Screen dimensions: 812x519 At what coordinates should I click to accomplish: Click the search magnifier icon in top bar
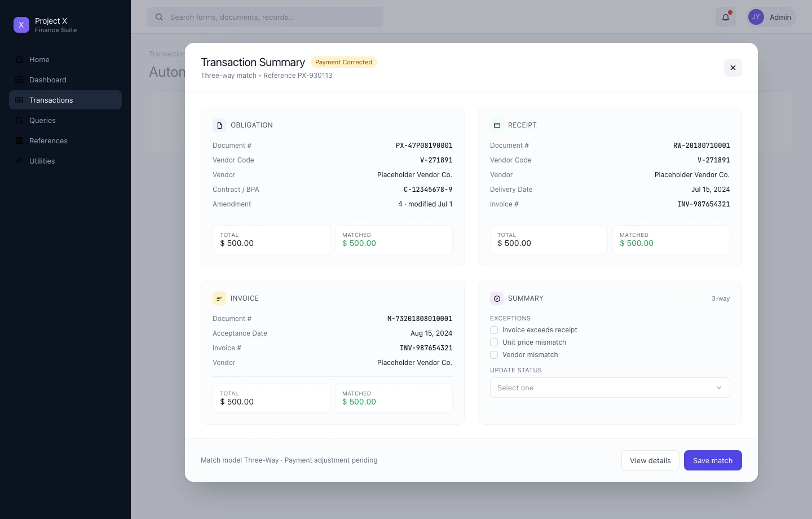pyautogui.click(x=159, y=17)
